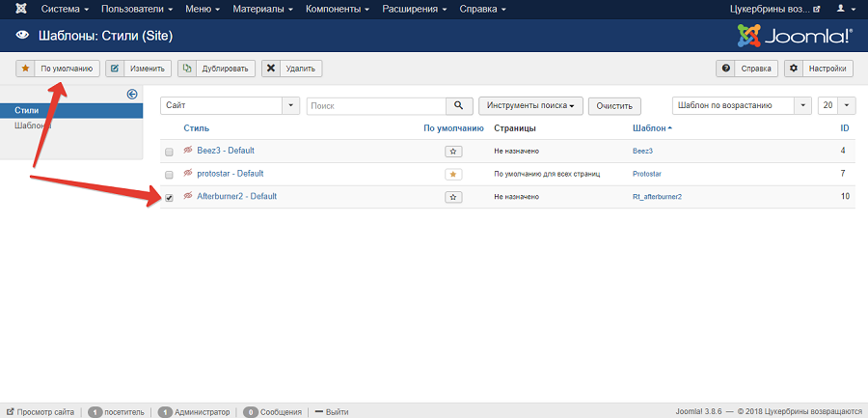Tick the protostar - Default checkbox
The width and height of the screenshot is (868, 418).
(x=170, y=175)
